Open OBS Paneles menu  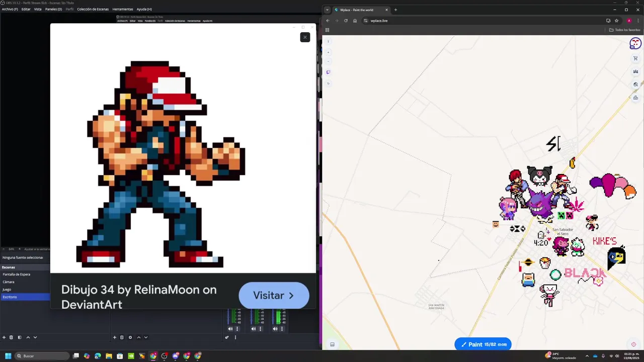click(53, 9)
